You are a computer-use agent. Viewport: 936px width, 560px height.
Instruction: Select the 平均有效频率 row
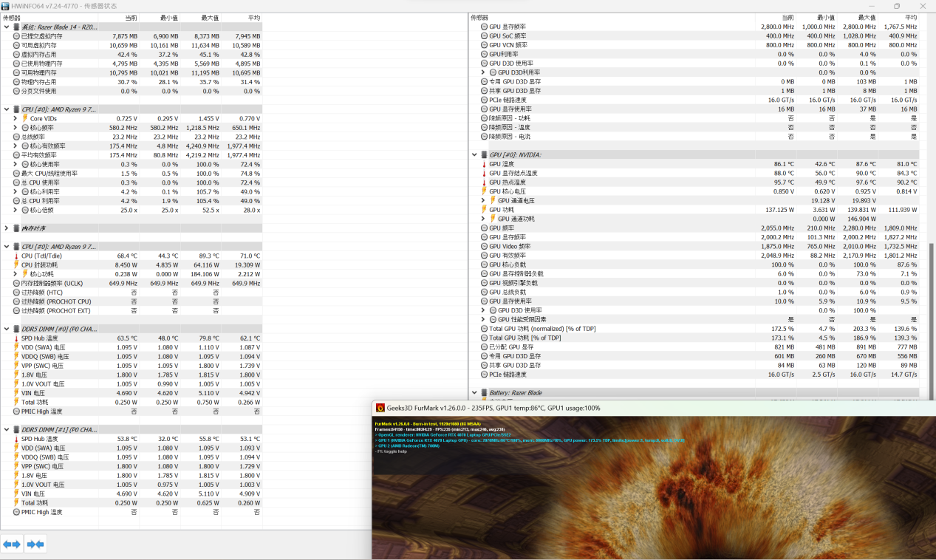[131, 155]
